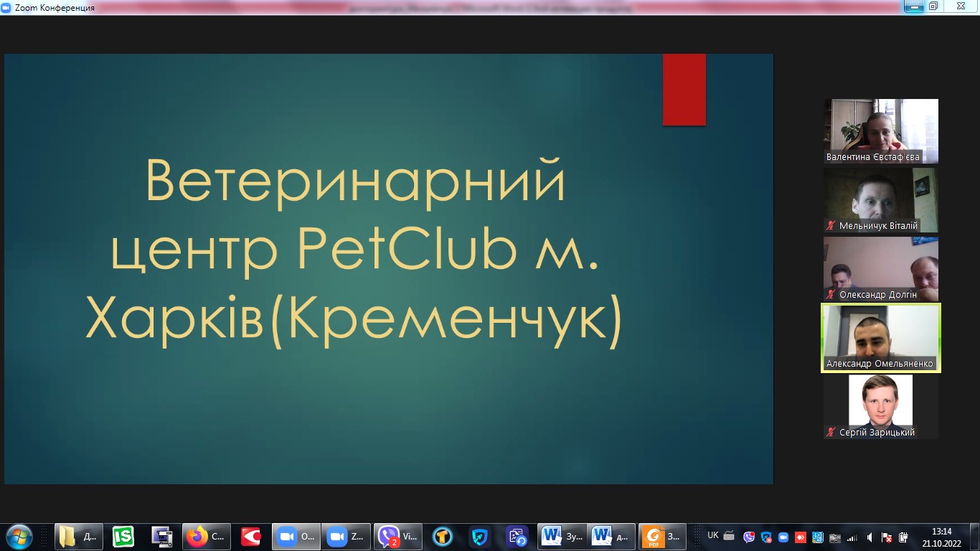Open the battery power plug tray icon
This screenshot has height=551, width=980.
[x=903, y=537]
